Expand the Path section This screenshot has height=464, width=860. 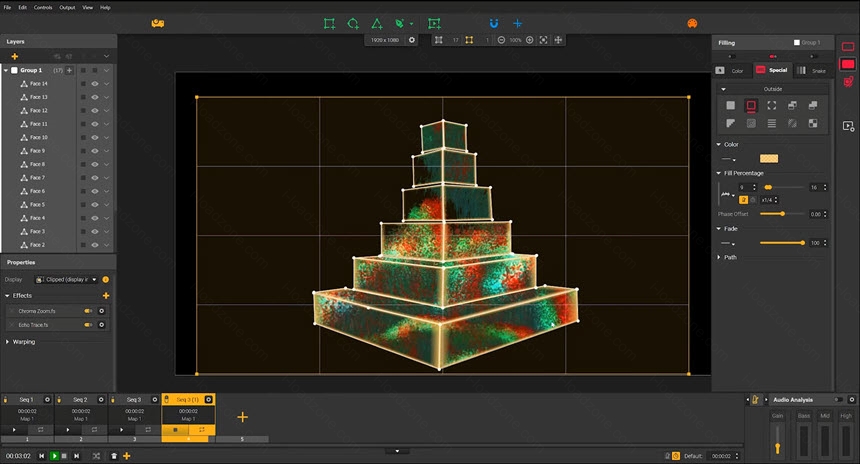tap(718, 257)
